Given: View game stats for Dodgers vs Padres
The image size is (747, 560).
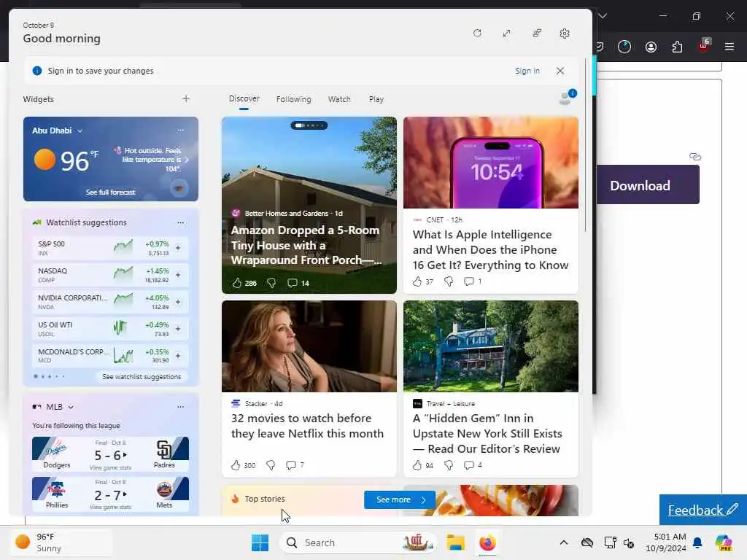Looking at the screenshot, I should pos(110,467).
